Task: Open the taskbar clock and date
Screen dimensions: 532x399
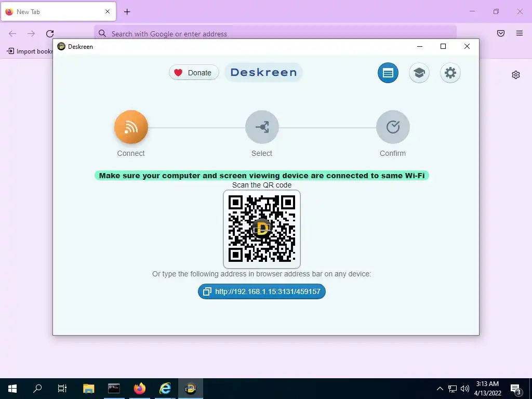Action: pos(487,389)
